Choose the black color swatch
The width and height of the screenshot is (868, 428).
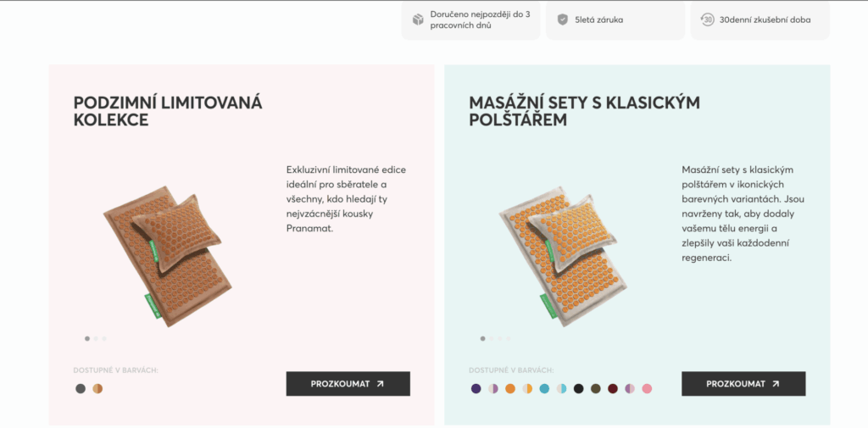pos(579,389)
